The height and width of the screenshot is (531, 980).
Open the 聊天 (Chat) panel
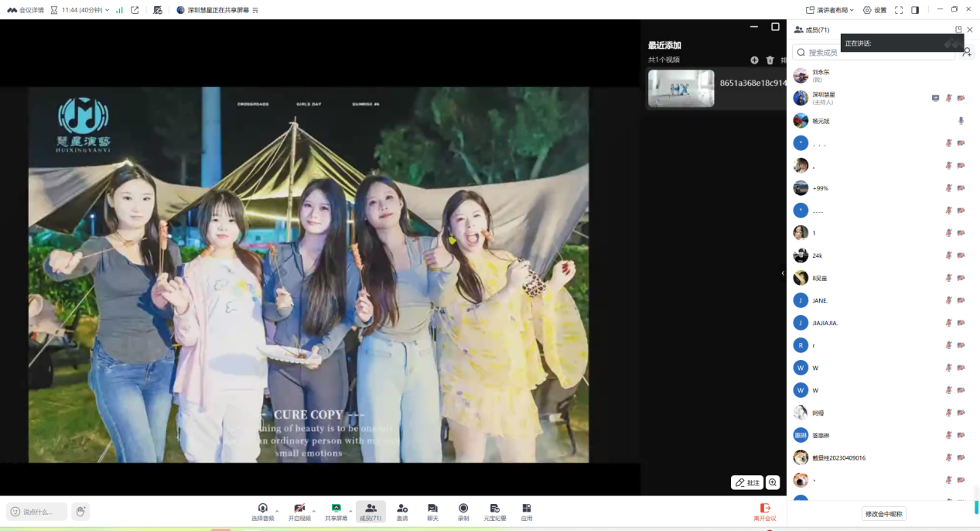pyautogui.click(x=432, y=512)
